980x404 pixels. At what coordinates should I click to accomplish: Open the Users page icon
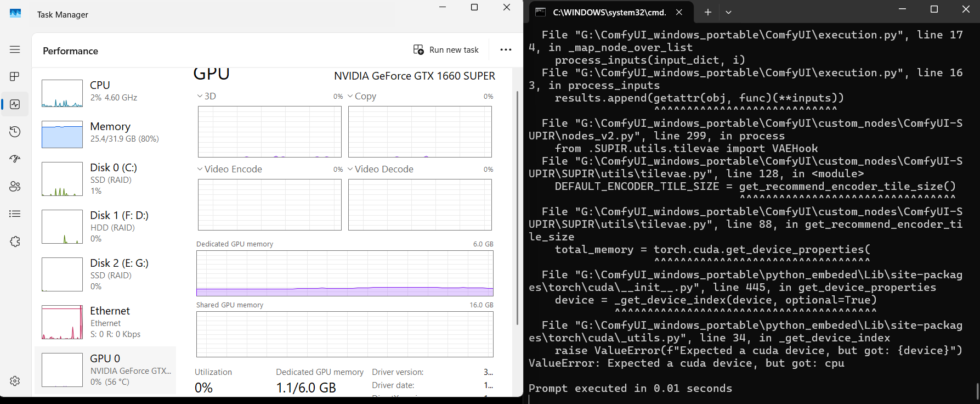tap(15, 187)
